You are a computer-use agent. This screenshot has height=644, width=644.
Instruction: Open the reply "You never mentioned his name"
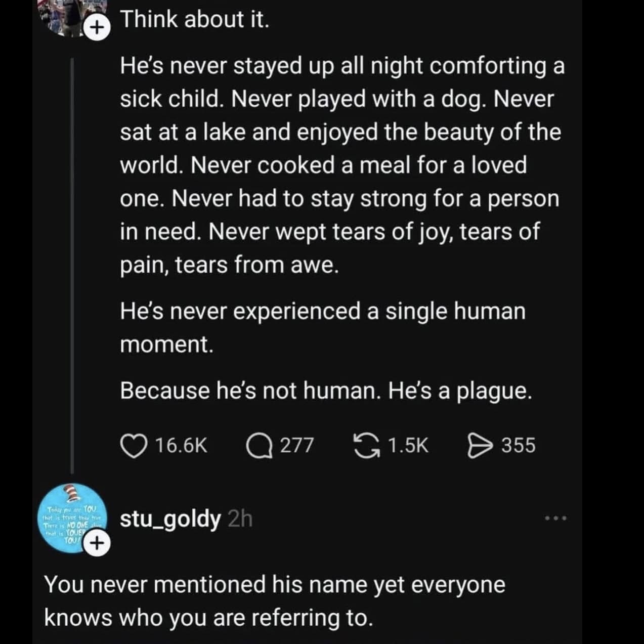click(x=274, y=600)
